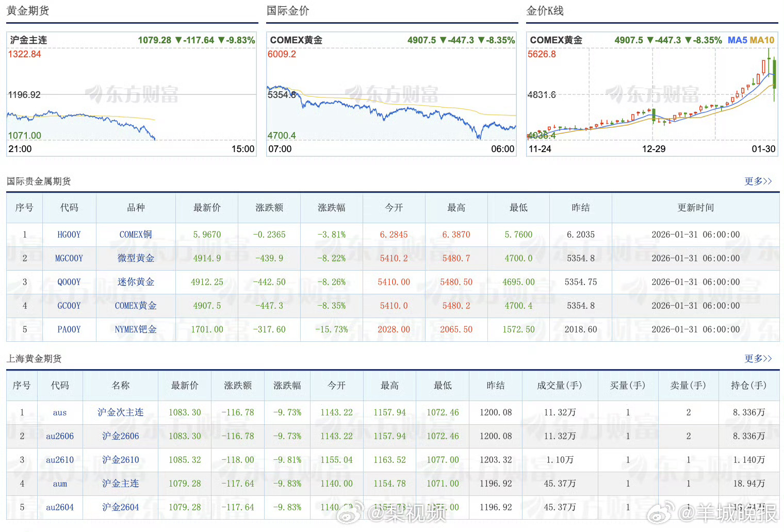Screen dimensions: 784x532
Task: Click the 迷你黄金 Q00OY code
Action: tap(69, 281)
